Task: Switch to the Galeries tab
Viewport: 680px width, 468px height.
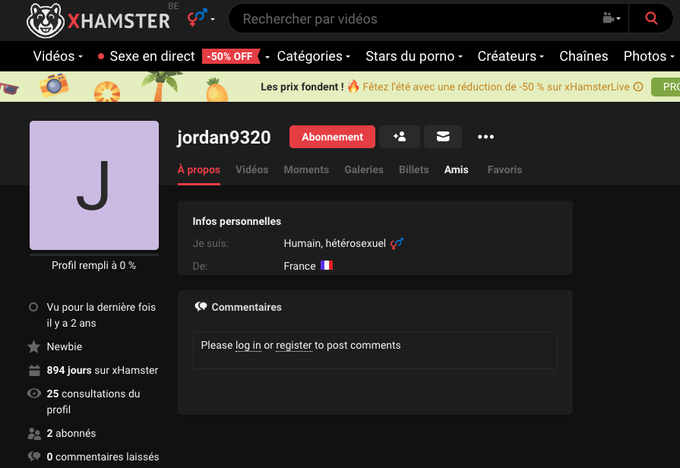Action: pyautogui.click(x=364, y=170)
